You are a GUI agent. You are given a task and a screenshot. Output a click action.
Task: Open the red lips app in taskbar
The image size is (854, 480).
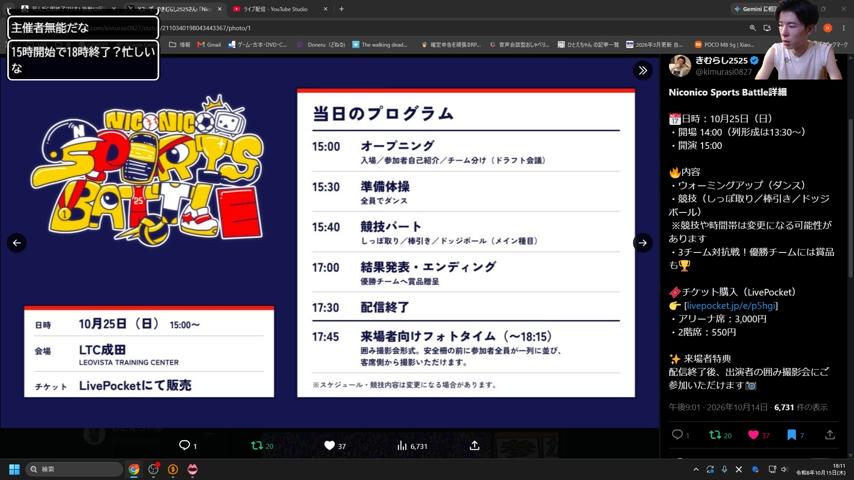192,469
